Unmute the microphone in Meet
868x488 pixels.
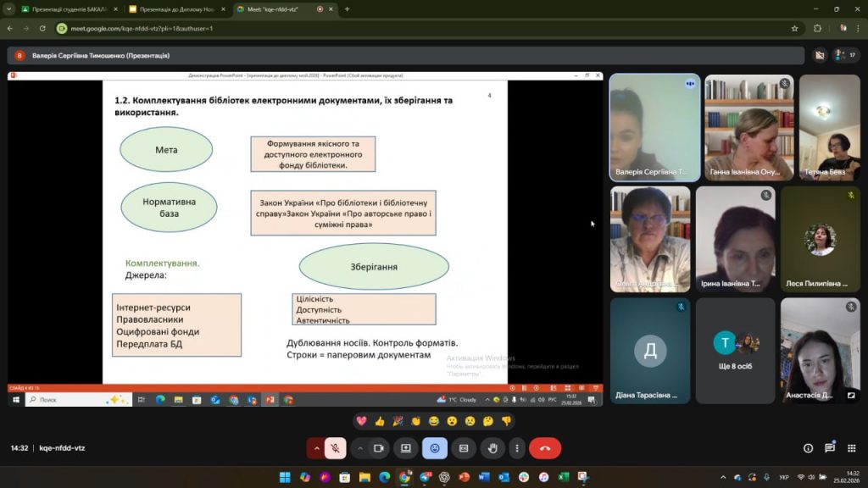click(x=336, y=448)
